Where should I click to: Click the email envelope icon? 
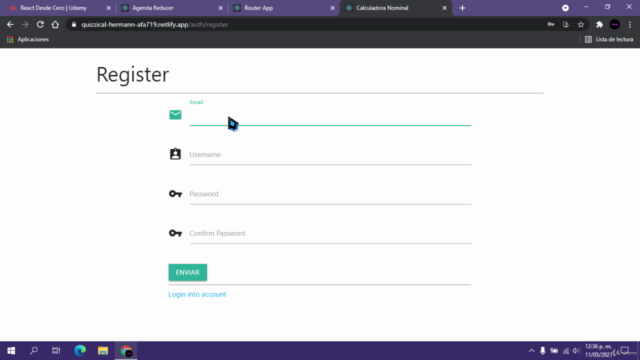(x=175, y=115)
